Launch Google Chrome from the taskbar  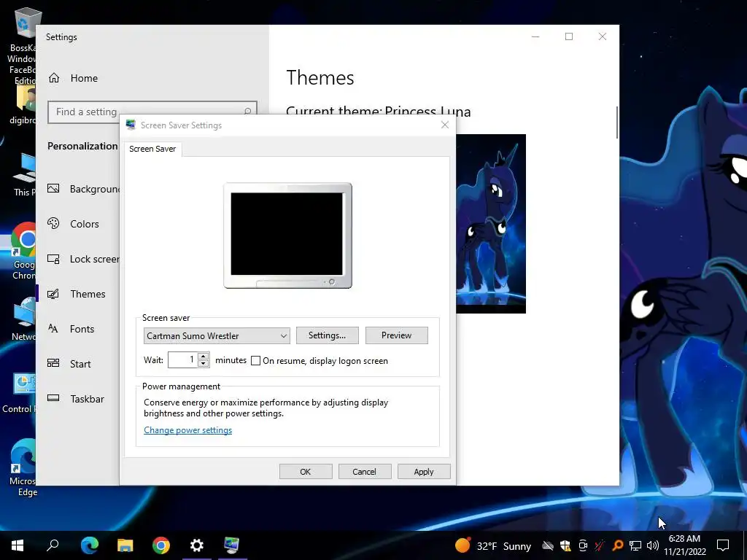click(161, 545)
